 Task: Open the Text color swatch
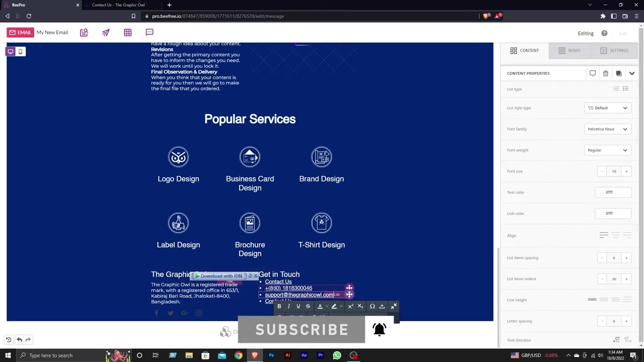[600, 193]
